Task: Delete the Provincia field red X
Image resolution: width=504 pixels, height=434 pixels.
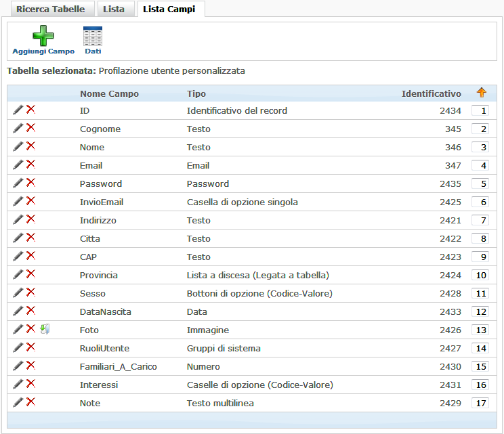Action: (x=31, y=274)
